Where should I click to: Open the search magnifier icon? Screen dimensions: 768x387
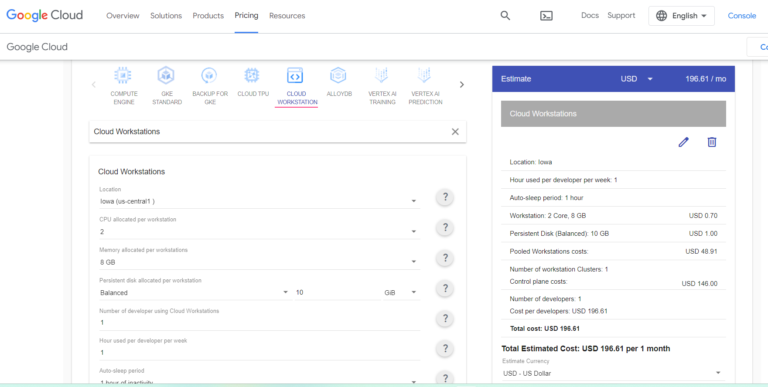(505, 16)
